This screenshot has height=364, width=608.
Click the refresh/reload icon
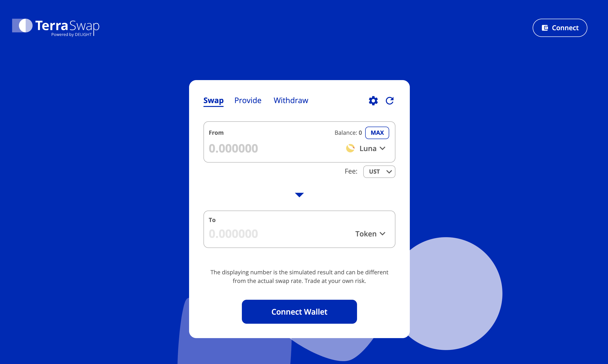(x=389, y=100)
